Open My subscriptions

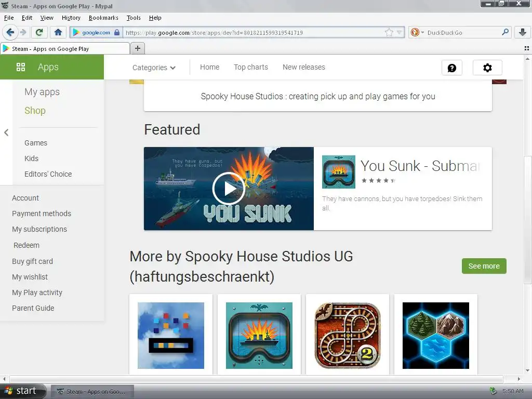39,229
